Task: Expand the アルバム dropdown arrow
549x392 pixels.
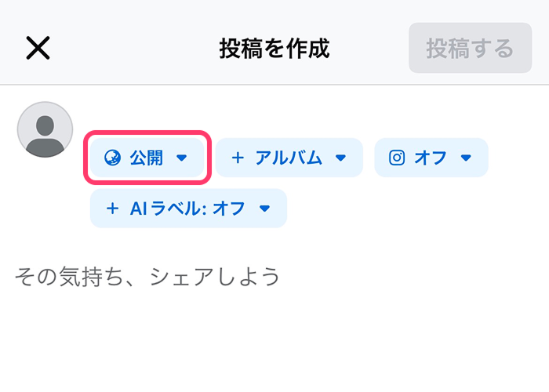Action: click(340, 158)
